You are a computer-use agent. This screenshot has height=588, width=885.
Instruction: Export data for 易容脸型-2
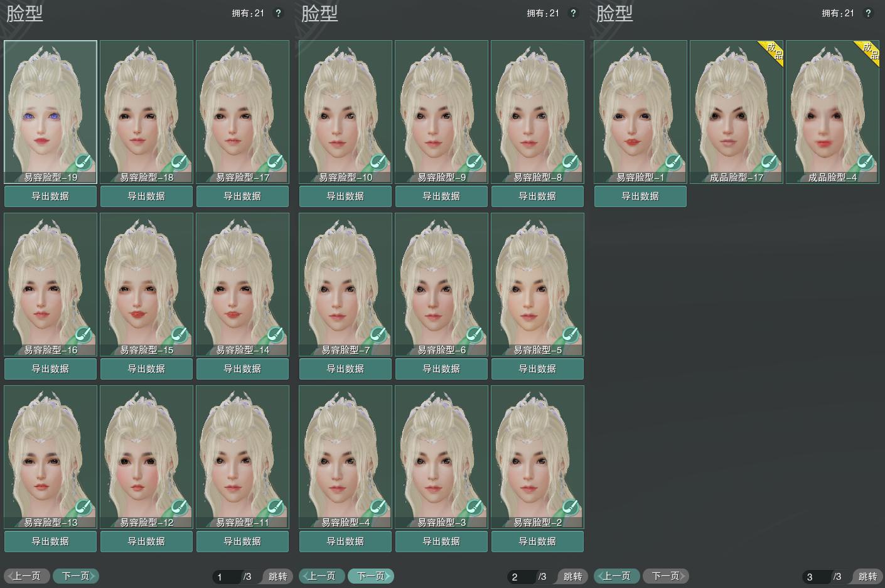538,542
